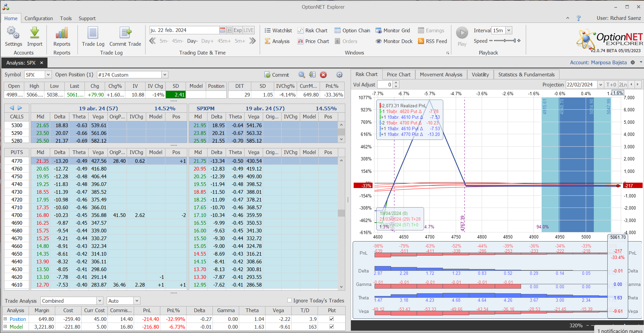
Task: Enable Ignore Today's Trades checkbox
Action: tap(289, 300)
